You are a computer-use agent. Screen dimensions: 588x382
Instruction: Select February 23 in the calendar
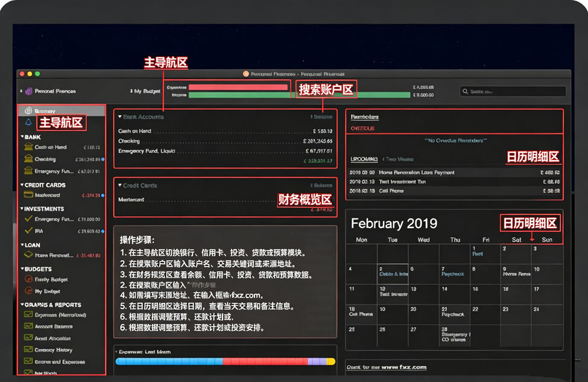(x=516, y=314)
